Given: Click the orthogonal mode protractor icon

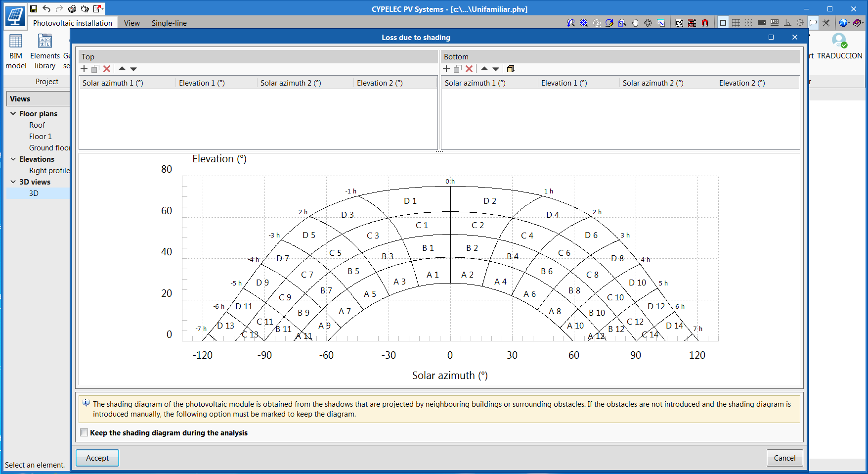Looking at the screenshot, I should click(x=787, y=22).
